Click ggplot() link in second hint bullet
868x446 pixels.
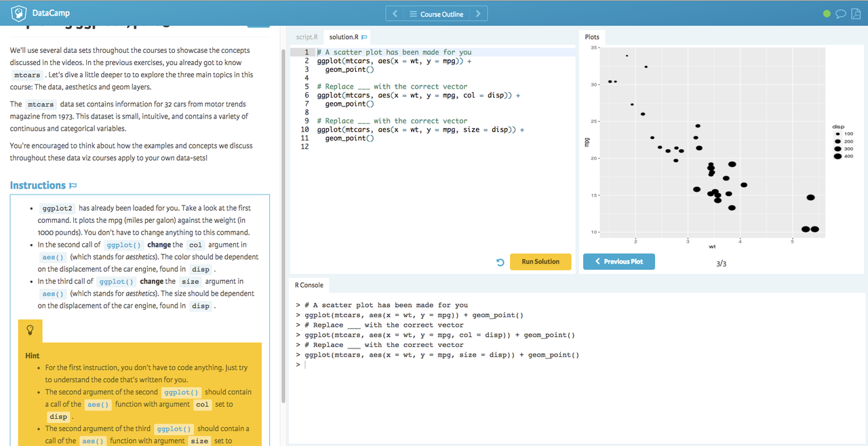181,392
